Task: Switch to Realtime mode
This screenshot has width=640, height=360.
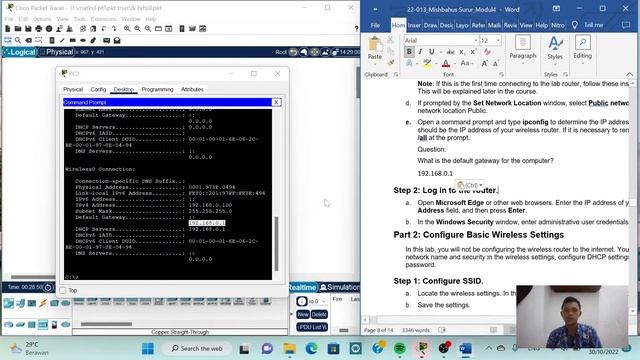Action: click(302, 287)
